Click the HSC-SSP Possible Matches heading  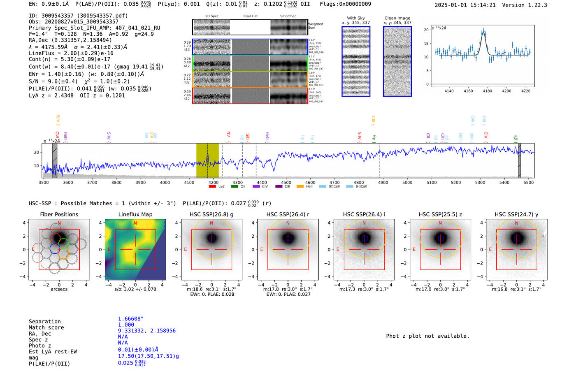102,204
